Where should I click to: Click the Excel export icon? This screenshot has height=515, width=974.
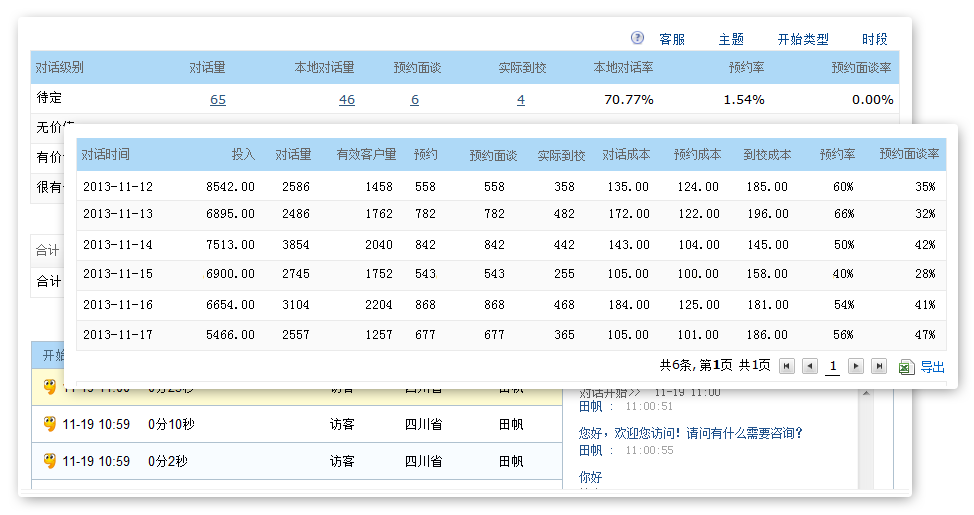pyautogui.click(x=906, y=367)
